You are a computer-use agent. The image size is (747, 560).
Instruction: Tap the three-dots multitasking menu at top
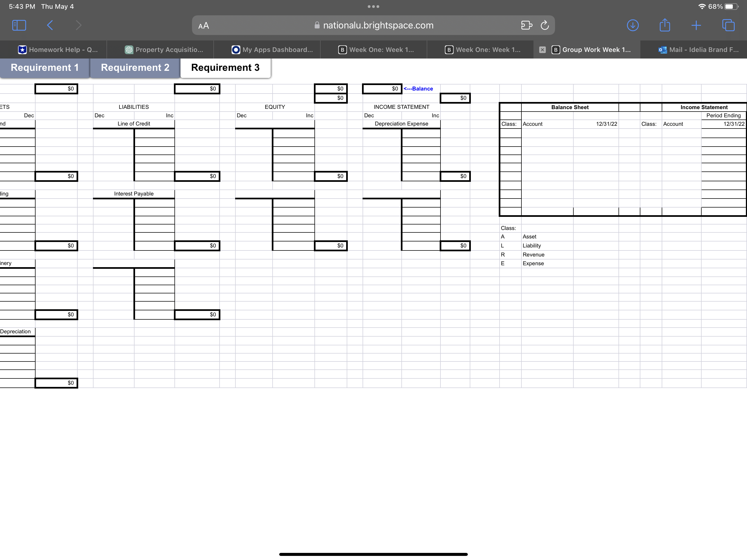click(373, 6)
